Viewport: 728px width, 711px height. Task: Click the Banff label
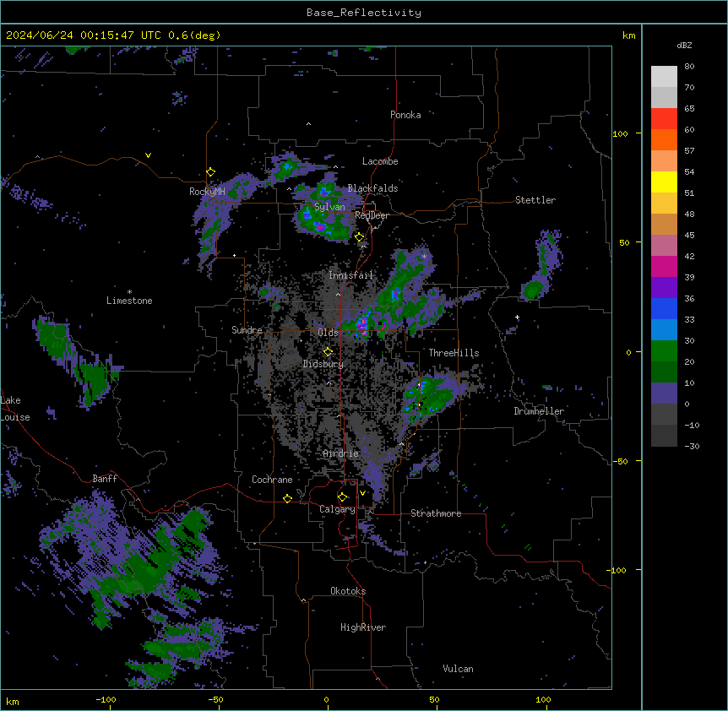click(105, 479)
